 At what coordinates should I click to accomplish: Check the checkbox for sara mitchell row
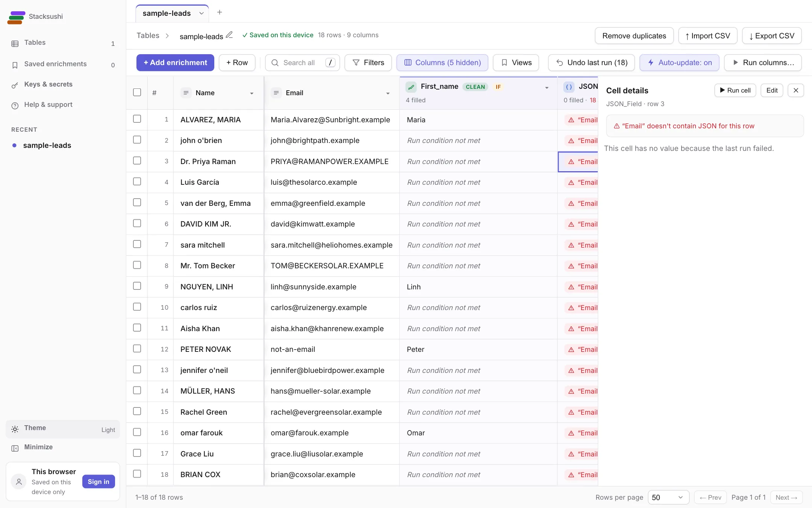[x=137, y=244]
